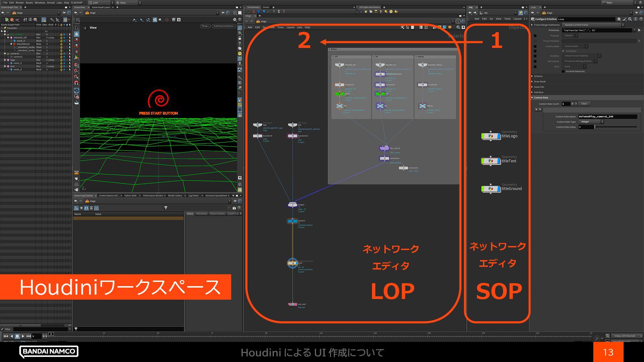Click the titleLogo geometry node icon

[x=490, y=136]
